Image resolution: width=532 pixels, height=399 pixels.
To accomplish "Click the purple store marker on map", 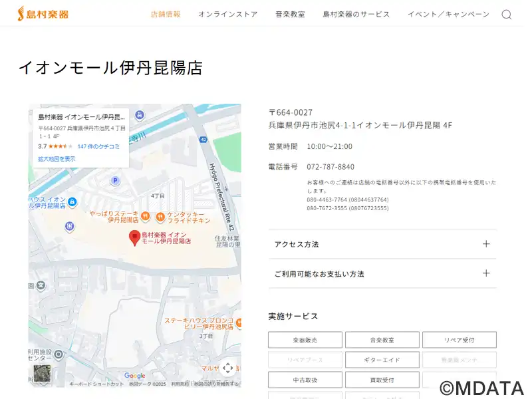I will tap(69, 226).
